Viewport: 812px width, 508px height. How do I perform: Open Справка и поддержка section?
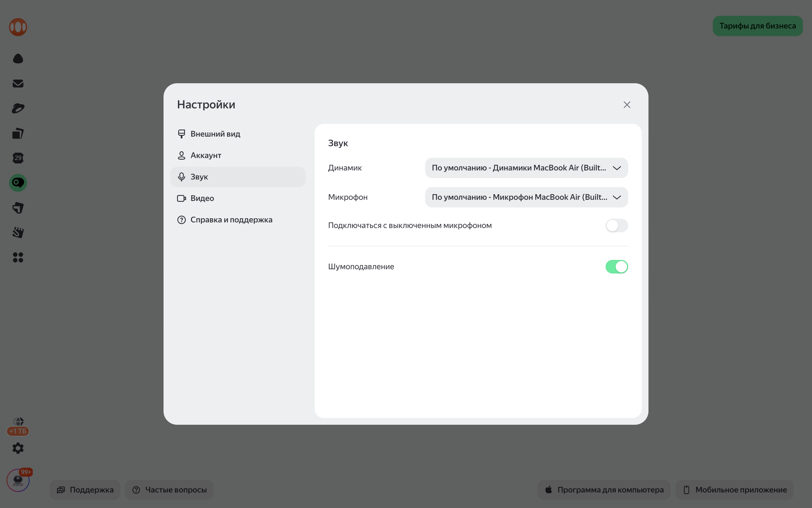click(238, 220)
